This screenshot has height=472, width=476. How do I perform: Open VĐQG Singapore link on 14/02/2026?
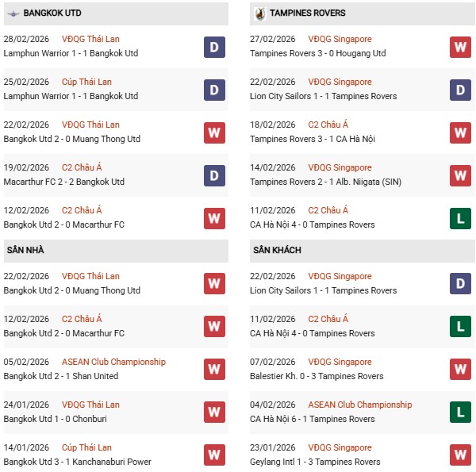(340, 167)
